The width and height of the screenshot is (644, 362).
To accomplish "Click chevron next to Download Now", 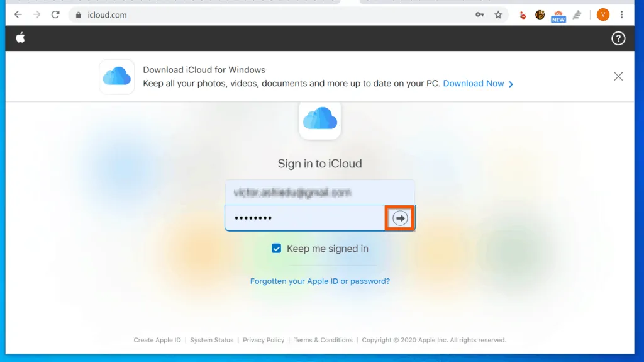I will pyautogui.click(x=511, y=84).
